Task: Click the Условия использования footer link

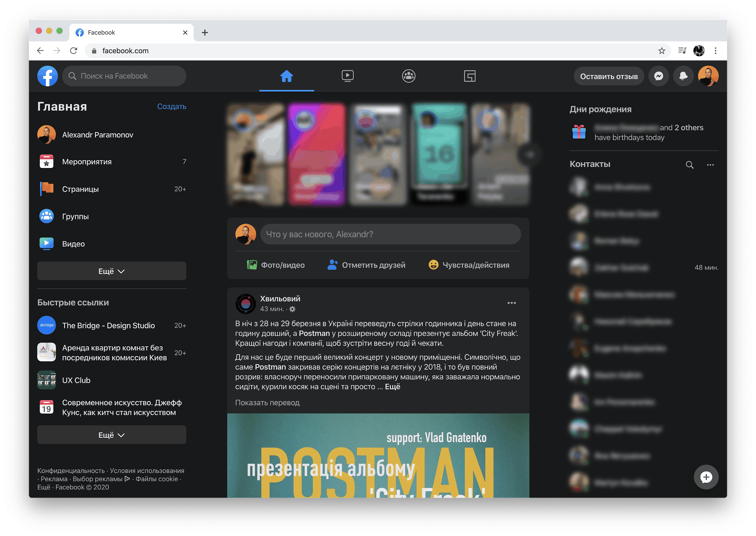Action: (147, 471)
